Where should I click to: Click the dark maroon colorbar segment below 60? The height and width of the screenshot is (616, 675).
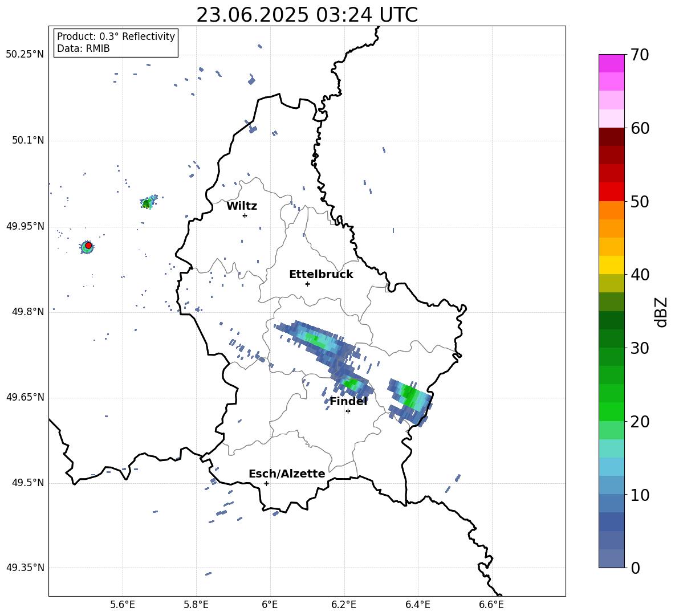[x=611, y=137]
